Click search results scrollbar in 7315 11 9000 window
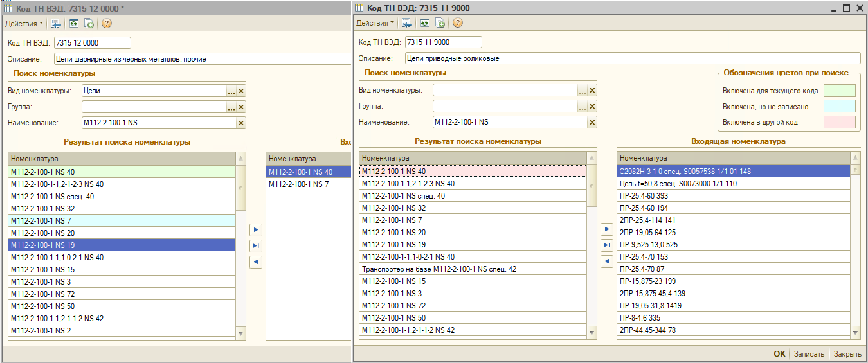The image size is (868, 363). coord(592,245)
